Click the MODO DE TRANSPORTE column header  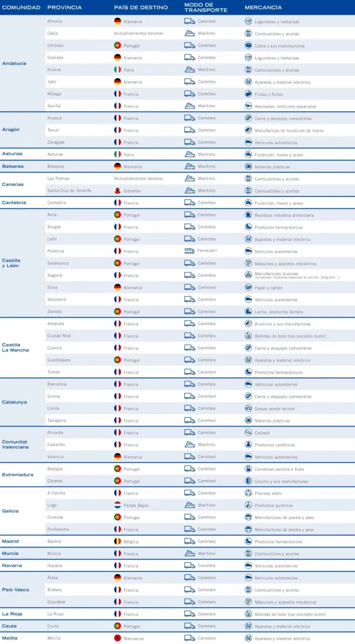(x=205, y=7)
